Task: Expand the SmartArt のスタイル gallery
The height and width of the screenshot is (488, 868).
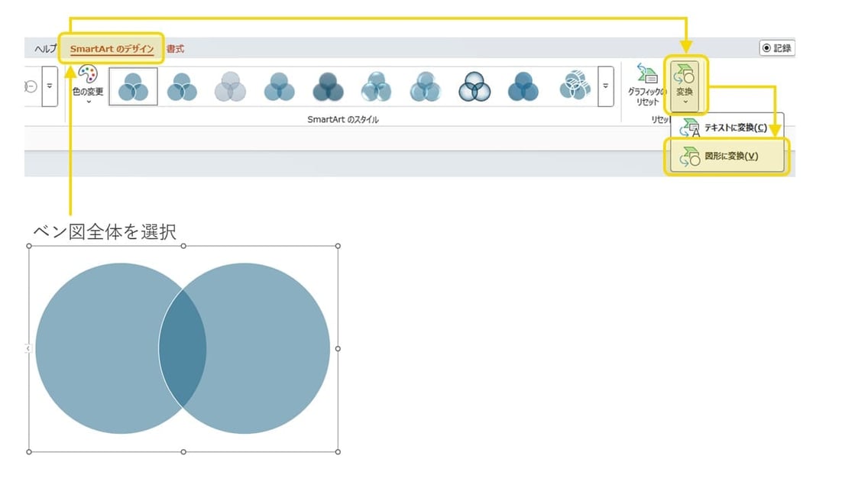Action: [x=606, y=86]
